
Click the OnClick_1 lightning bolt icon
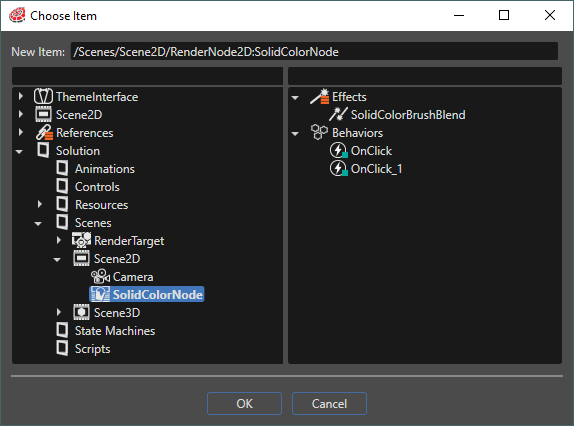click(338, 169)
